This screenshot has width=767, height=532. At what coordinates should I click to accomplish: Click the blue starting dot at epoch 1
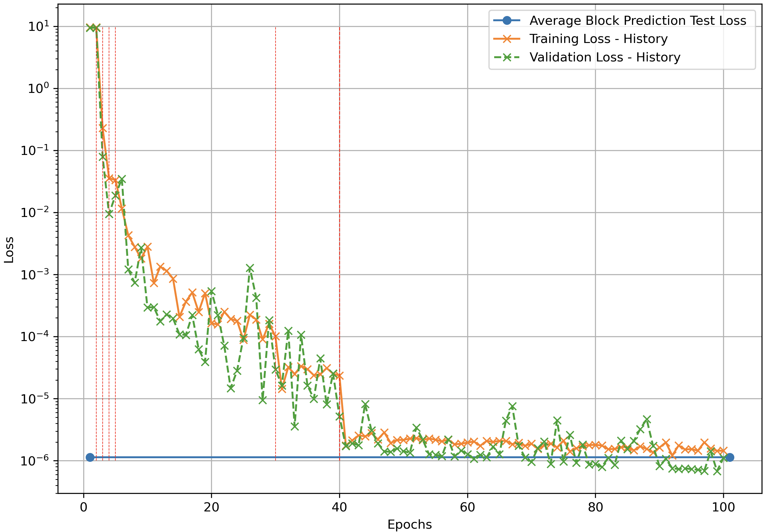90,457
